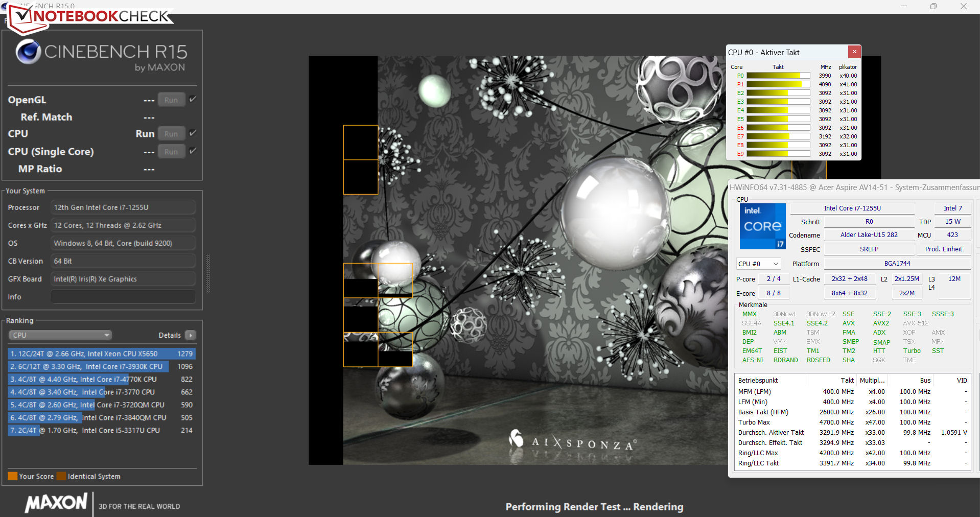Click the Your Score orange legend swatch
This screenshot has height=517, width=980.
click(x=13, y=477)
